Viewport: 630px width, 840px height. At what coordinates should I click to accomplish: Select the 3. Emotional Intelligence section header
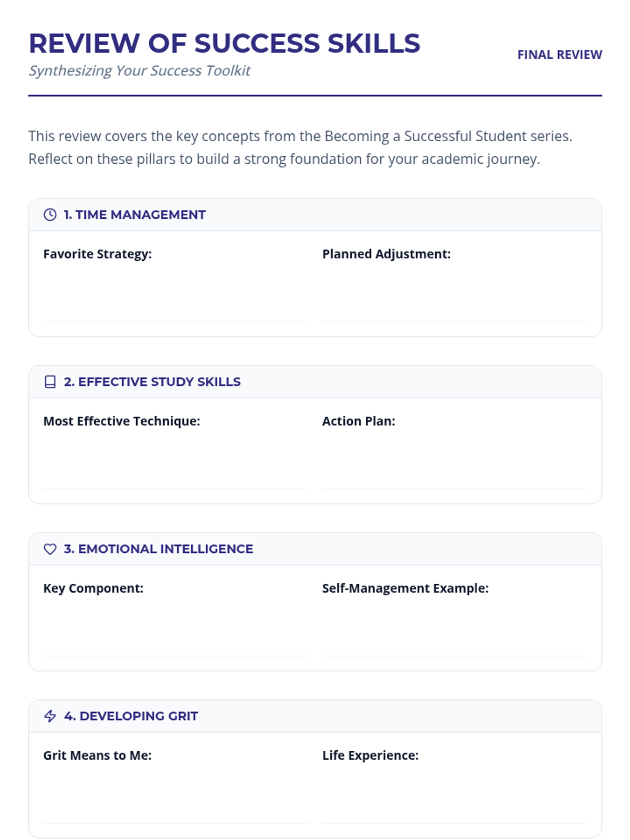[159, 549]
